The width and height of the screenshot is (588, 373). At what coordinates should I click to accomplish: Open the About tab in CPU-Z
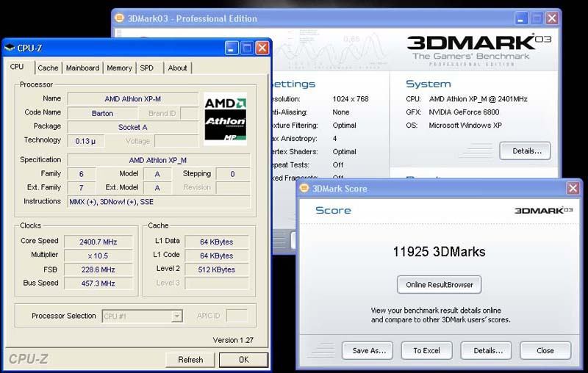click(x=177, y=68)
